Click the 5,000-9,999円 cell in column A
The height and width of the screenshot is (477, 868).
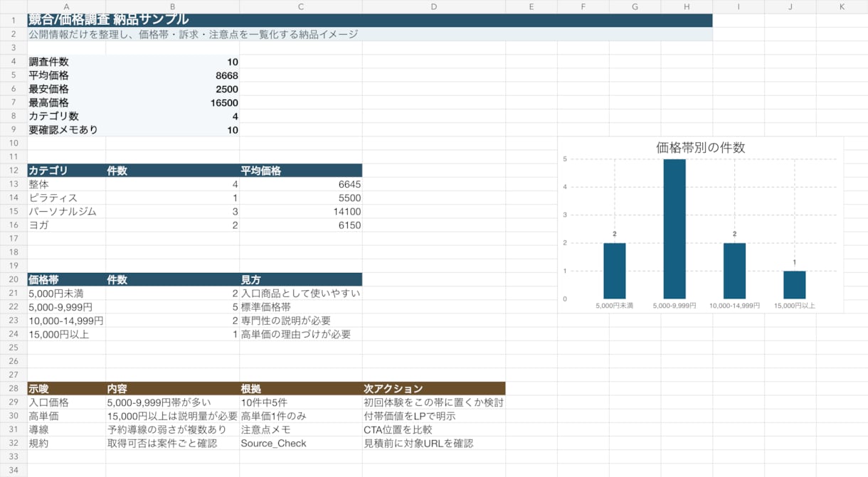click(66, 306)
